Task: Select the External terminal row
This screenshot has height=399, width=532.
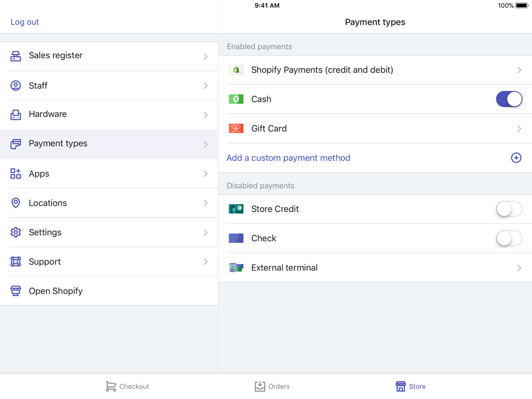Action: click(x=375, y=268)
